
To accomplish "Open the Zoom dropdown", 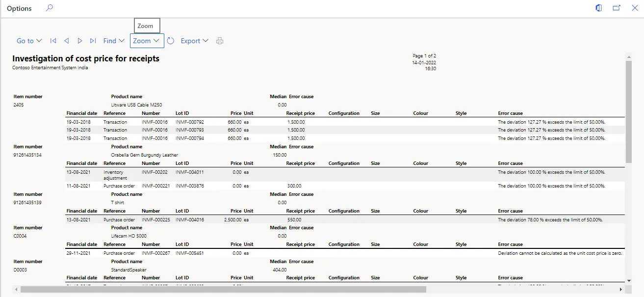I will [x=147, y=41].
